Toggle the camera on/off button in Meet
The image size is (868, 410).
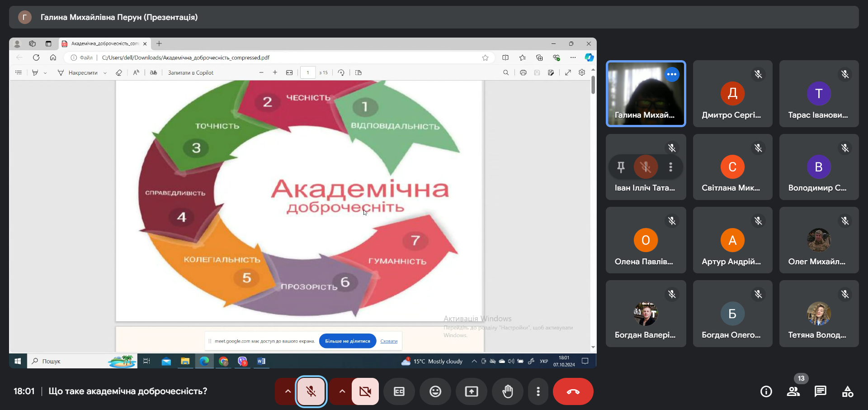click(x=365, y=391)
